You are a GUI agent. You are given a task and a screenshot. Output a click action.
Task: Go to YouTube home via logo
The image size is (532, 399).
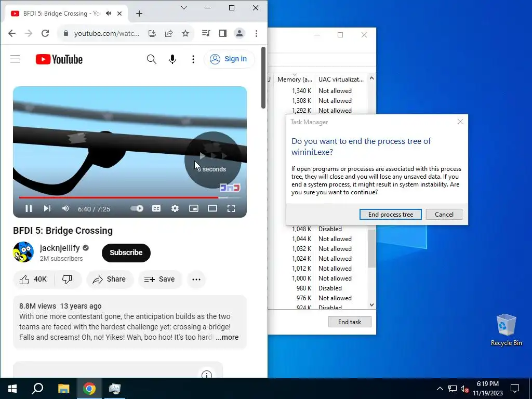(x=59, y=59)
